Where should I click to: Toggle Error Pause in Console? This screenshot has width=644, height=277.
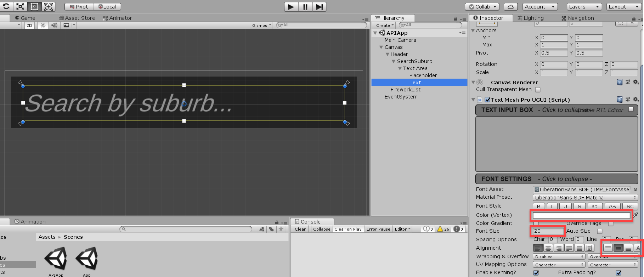378,229
